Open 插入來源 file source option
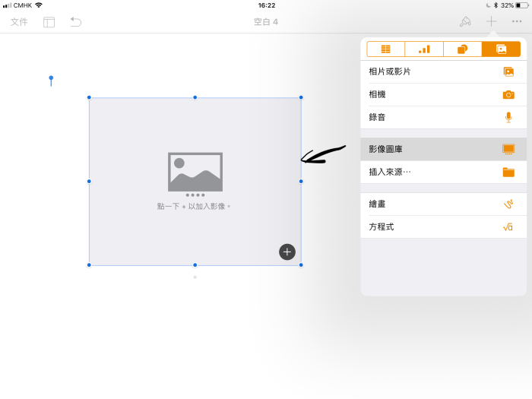Image resolution: width=532 pixels, height=399 pixels. coord(442,173)
